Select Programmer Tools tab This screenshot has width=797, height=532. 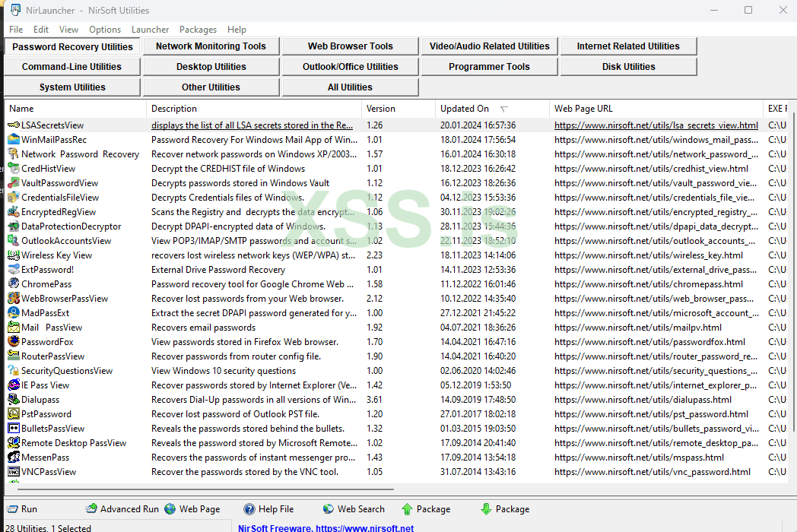(490, 67)
